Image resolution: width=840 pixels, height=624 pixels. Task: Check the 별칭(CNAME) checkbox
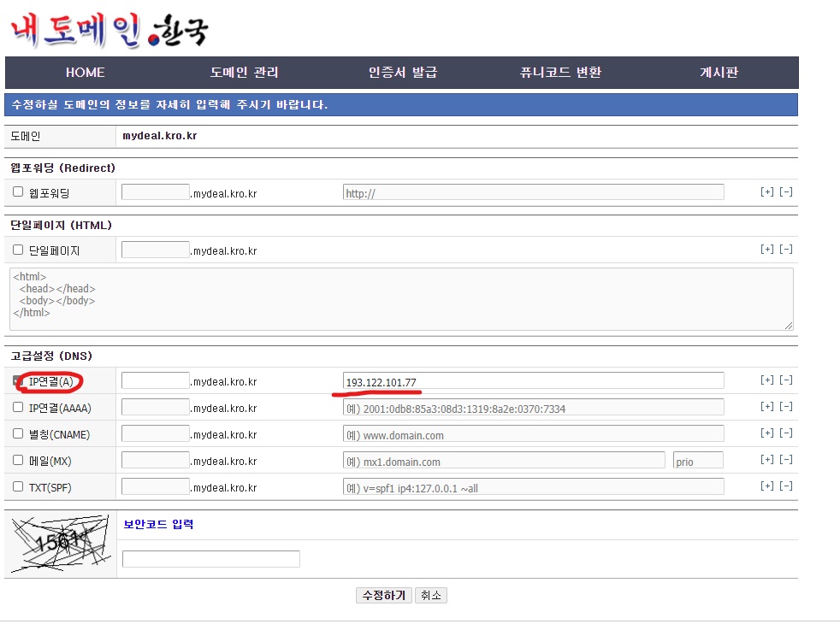(x=18, y=434)
